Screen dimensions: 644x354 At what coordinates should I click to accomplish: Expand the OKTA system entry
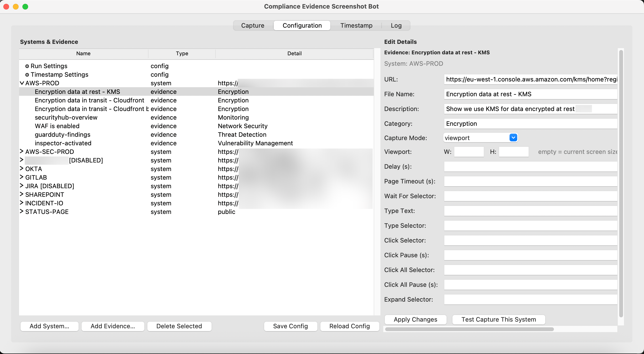point(21,169)
